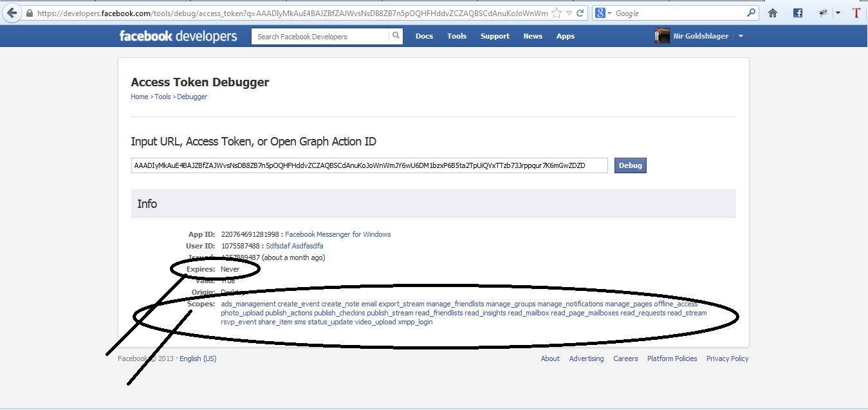Open the Docs menu in the header

tap(424, 36)
